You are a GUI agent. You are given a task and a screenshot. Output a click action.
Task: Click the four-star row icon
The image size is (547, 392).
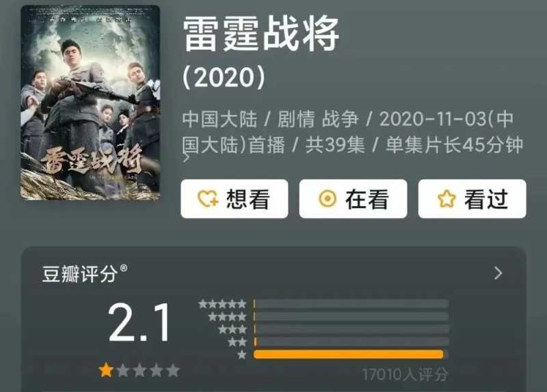[x=227, y=317]
